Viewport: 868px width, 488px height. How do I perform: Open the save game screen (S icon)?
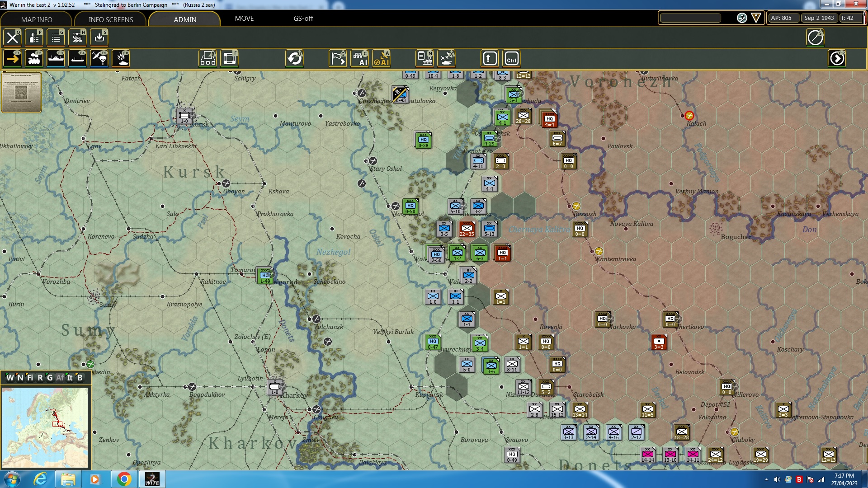click(99, 38)
